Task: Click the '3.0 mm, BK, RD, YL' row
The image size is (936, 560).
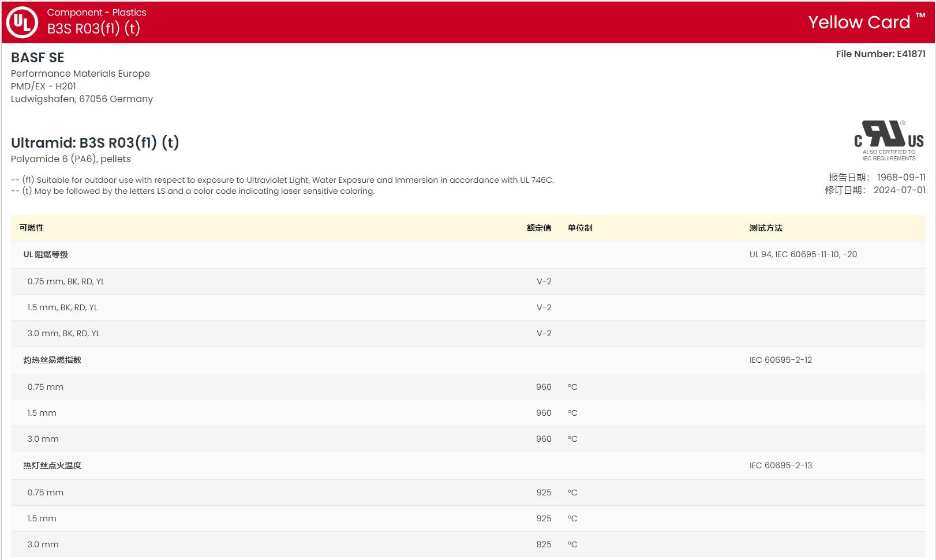Action: 468,333
